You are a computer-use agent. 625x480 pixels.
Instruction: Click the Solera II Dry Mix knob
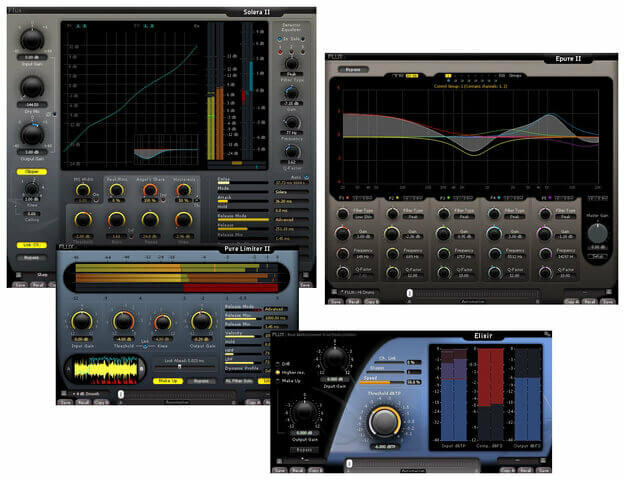32,87
